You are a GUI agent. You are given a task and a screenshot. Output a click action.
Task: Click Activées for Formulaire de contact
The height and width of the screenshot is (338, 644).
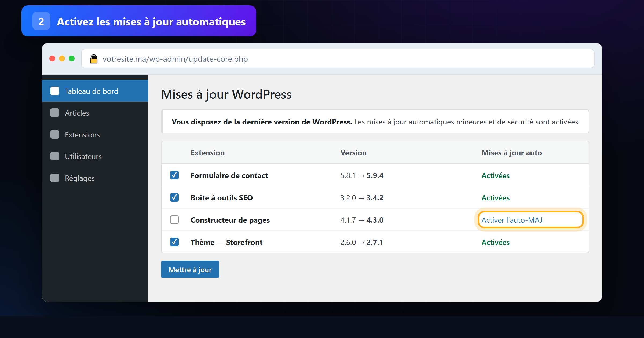point(495,175)
